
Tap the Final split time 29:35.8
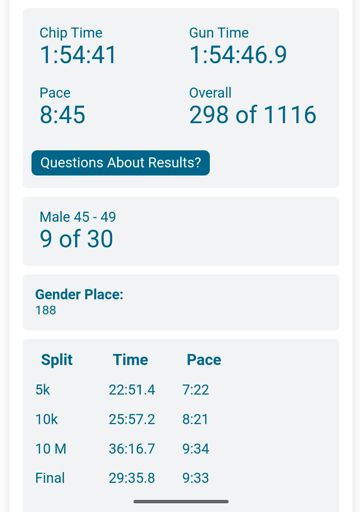click(x=132, y=478)
